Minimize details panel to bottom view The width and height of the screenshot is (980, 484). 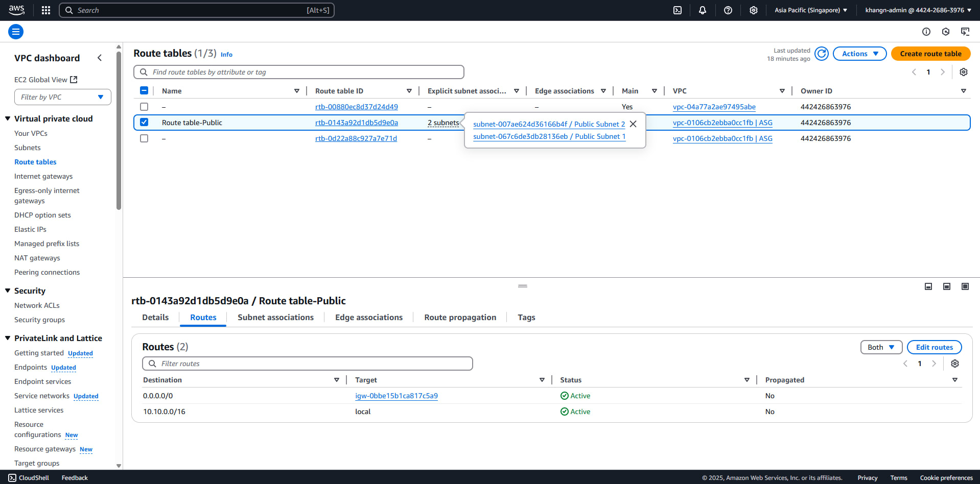[x=928, y=286]
